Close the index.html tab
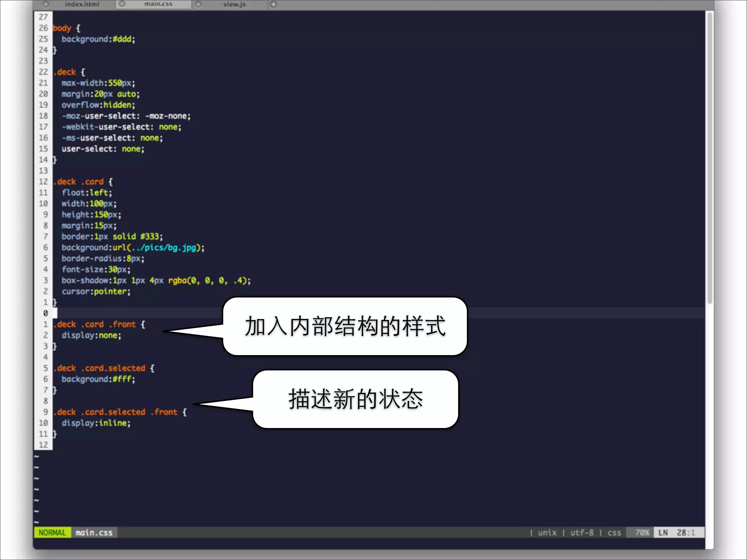 (x=46, y=4)
